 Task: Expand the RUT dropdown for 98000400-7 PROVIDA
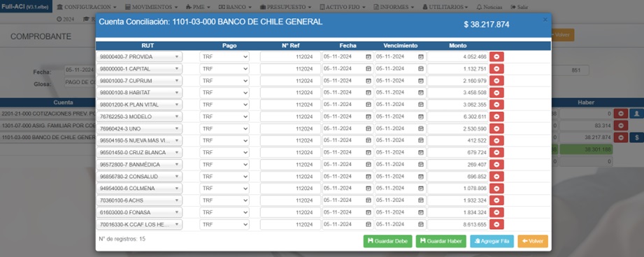click(139, 57)
